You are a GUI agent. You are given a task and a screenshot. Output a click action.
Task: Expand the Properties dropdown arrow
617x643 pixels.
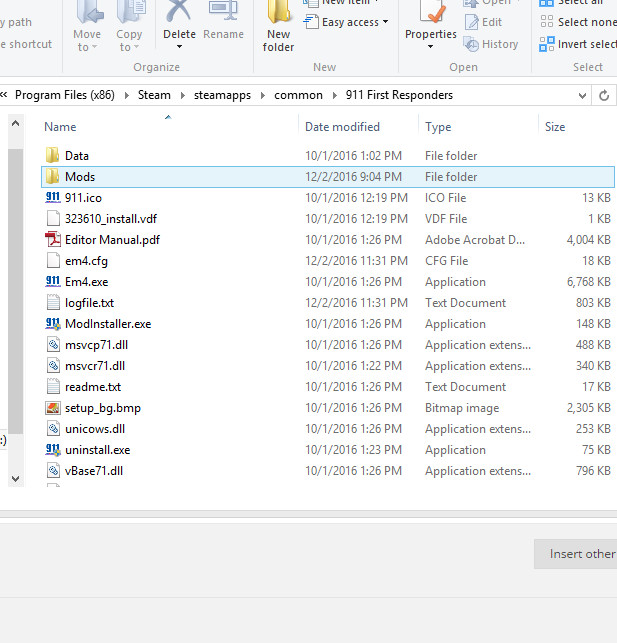click(x=430, y=47)
